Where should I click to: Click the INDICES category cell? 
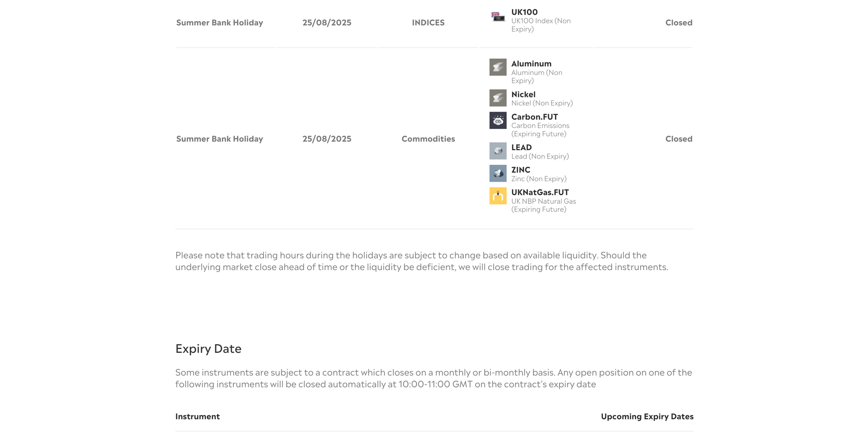click(x=428, y=23)
